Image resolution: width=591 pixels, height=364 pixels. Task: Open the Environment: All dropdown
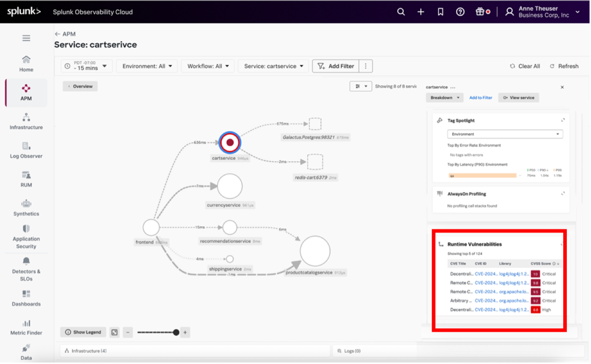(147, 66)
